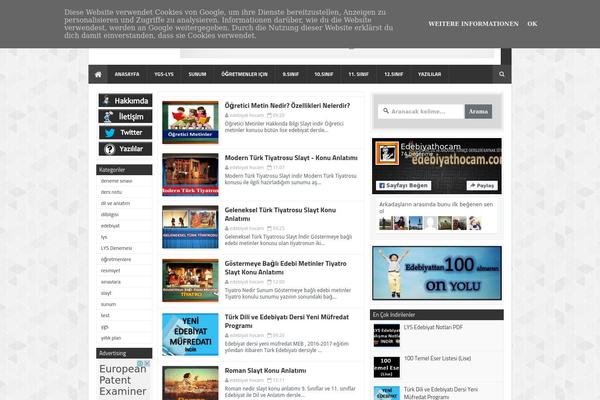This screenshot has width=600, height=400.
Task: Open sidebar Türk Dili ve Edebiyatı Müfredat link
Action: [x=441, y=393]
